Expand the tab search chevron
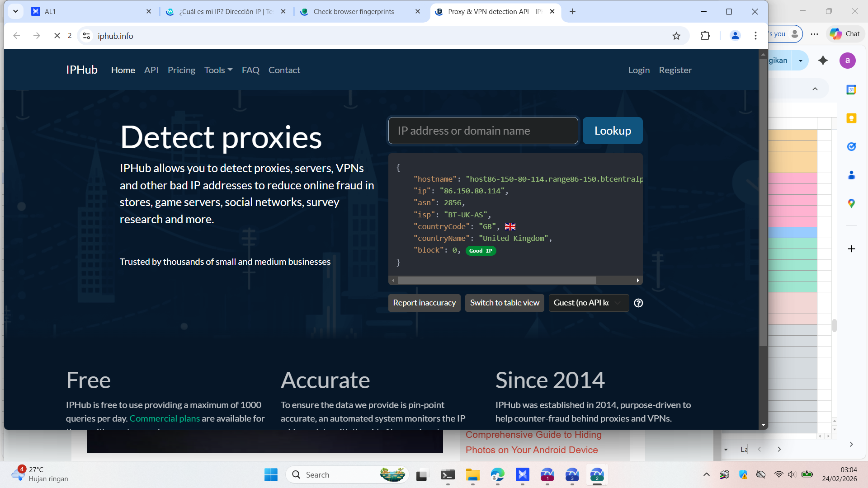868x488 pixels. pyautogui.click(x=15, y=11)
